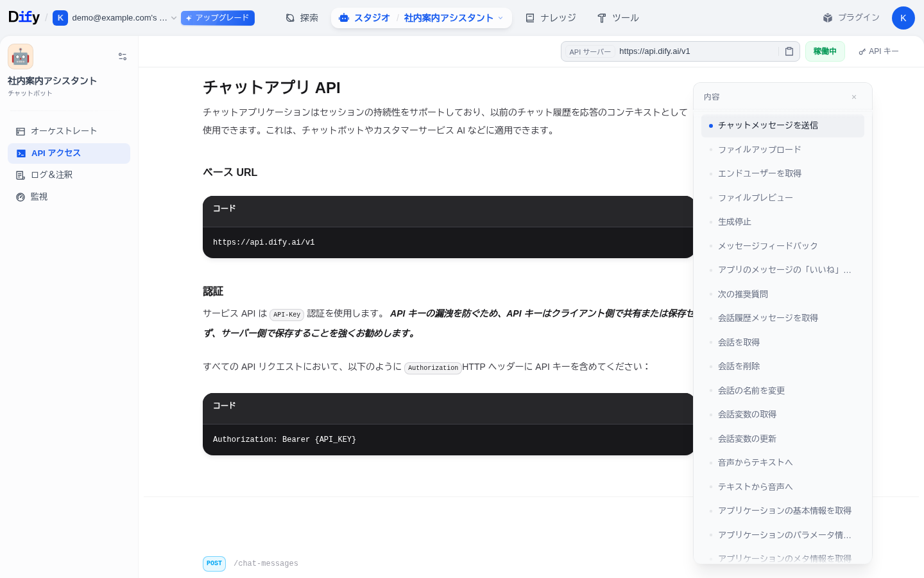
Task: Jump to 次の推奨質問 section
Action: point(783,294)
